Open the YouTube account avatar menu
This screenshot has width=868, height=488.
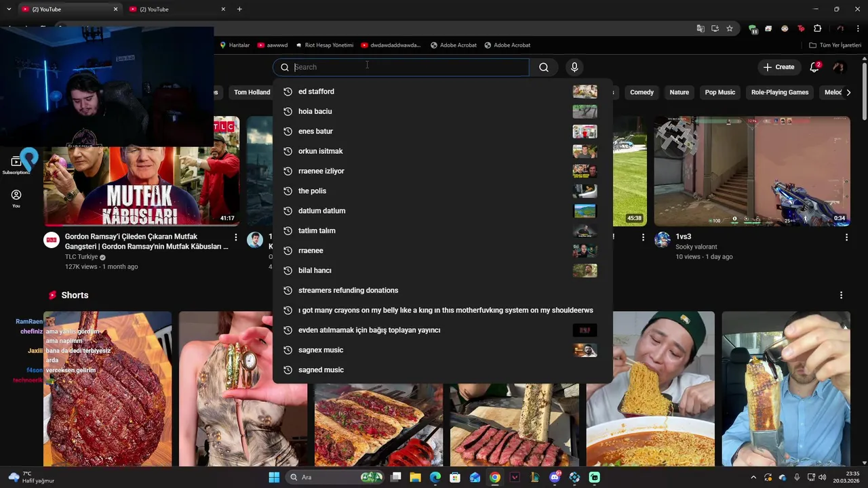pyautogui.click(x=839, y=67)
